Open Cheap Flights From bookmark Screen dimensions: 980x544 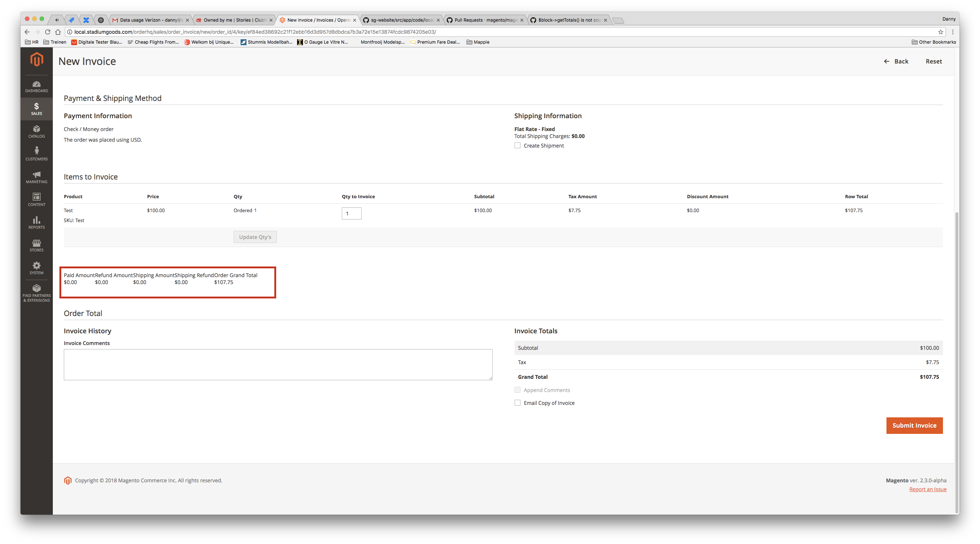(x=153, y=42)
